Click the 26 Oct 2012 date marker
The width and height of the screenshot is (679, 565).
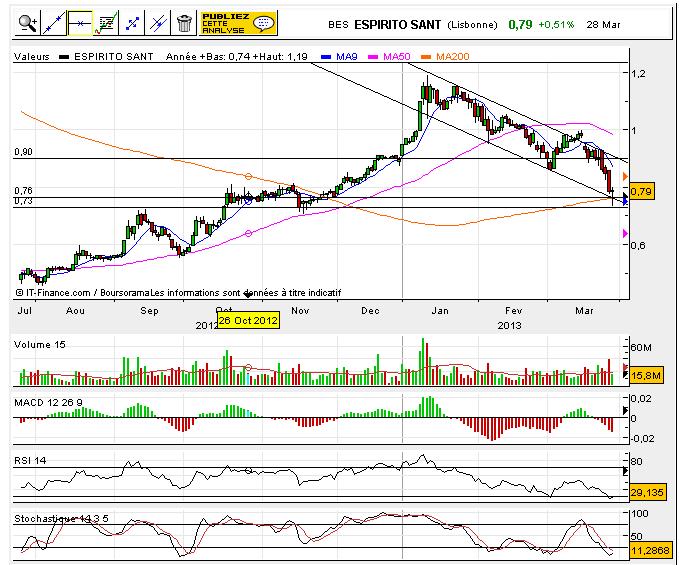click(248, 320)
